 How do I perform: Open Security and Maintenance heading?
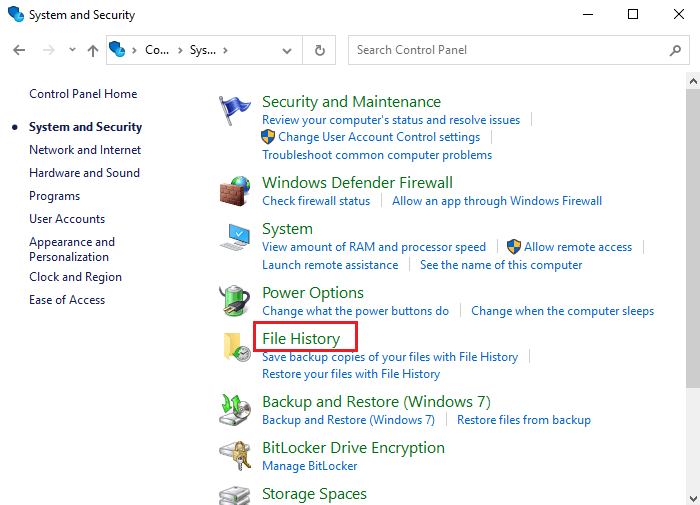[351, 102]
